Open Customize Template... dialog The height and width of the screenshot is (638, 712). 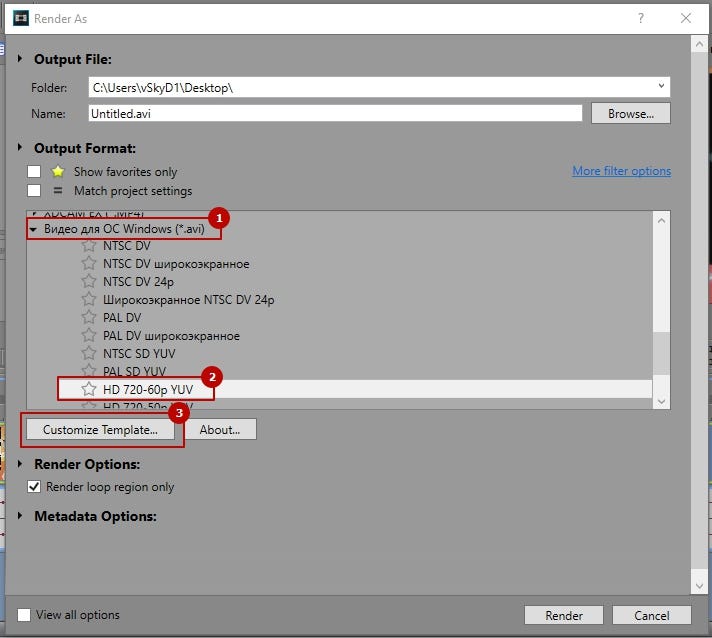[100, 430]
